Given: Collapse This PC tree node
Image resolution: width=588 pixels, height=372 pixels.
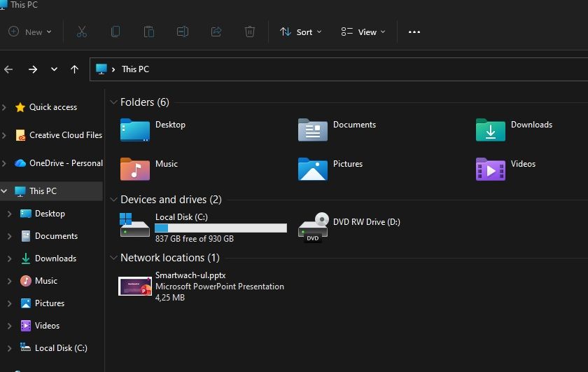Looking at the screenshot, I should pos(4,191).
